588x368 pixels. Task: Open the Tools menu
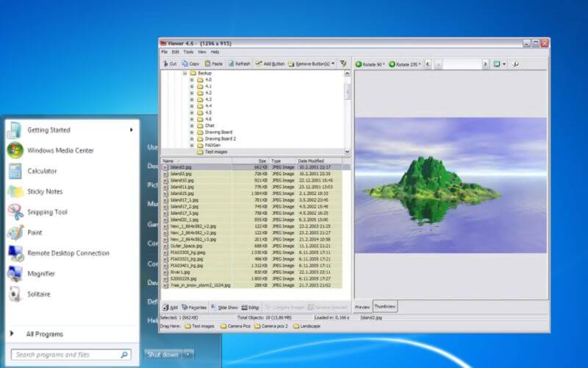click(188, 52)
